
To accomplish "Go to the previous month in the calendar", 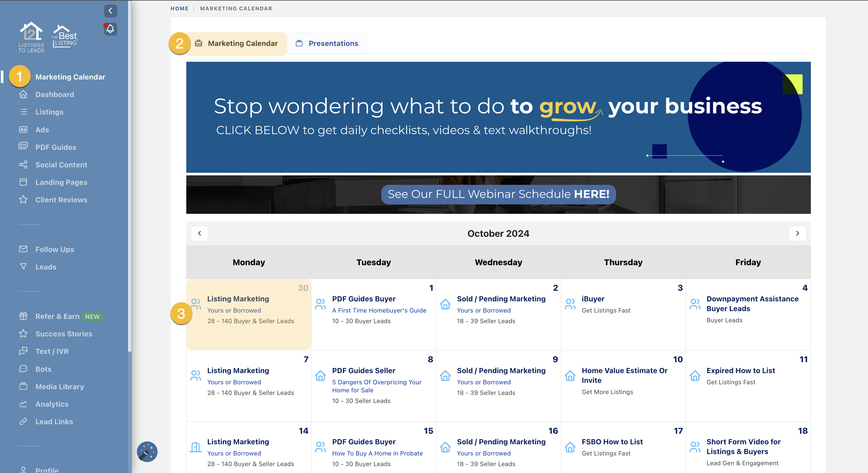I will pyautogui.click(x=199, y=233).
